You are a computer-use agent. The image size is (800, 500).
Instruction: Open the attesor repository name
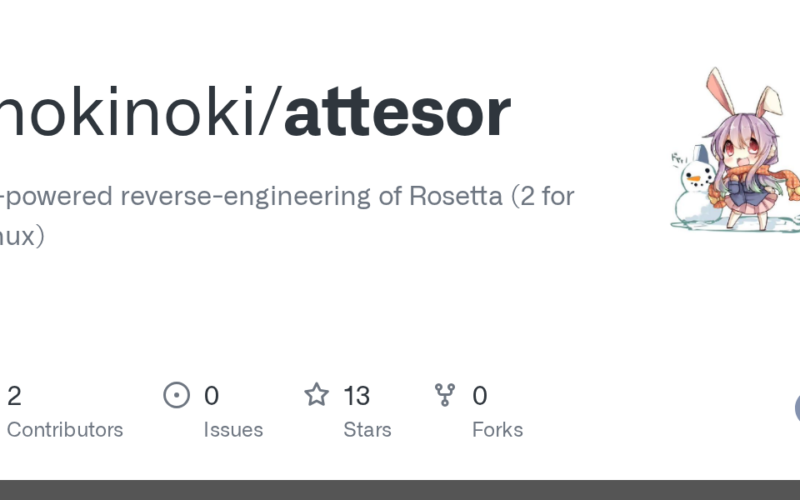pos(397,112)
